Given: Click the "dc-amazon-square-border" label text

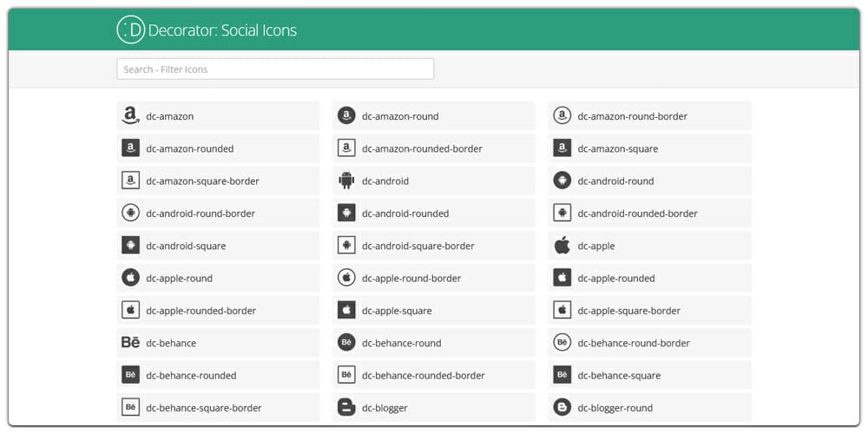Looking at the screenshot, I should (x=202, y=181).
